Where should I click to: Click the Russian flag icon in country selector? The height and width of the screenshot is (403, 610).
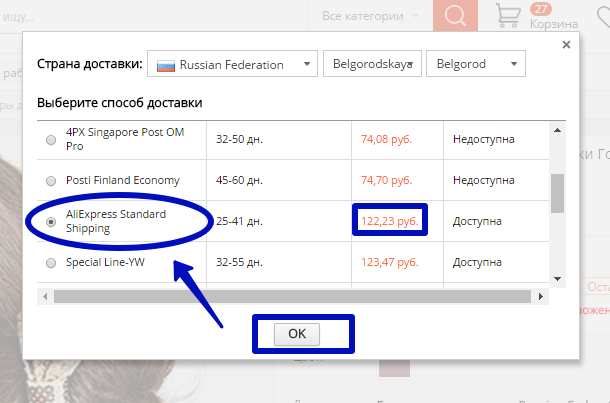(x=166, y=65)
